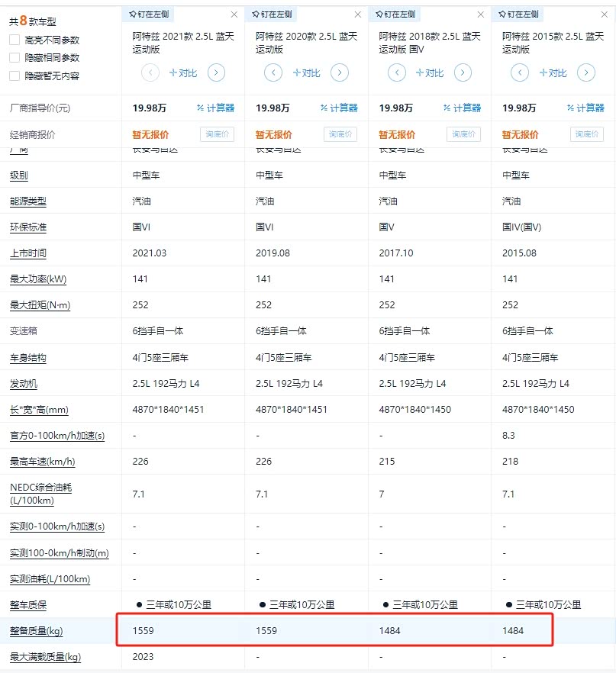Pin the 2015款 column to left
Viewport: 616px width, 673px height.
coord(518,14)
